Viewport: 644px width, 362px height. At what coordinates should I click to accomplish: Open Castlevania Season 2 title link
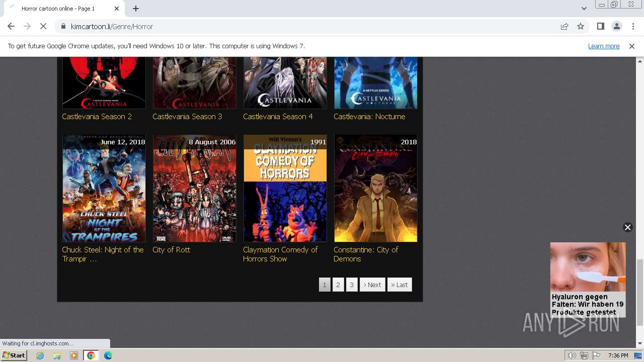tap(97, 116)
